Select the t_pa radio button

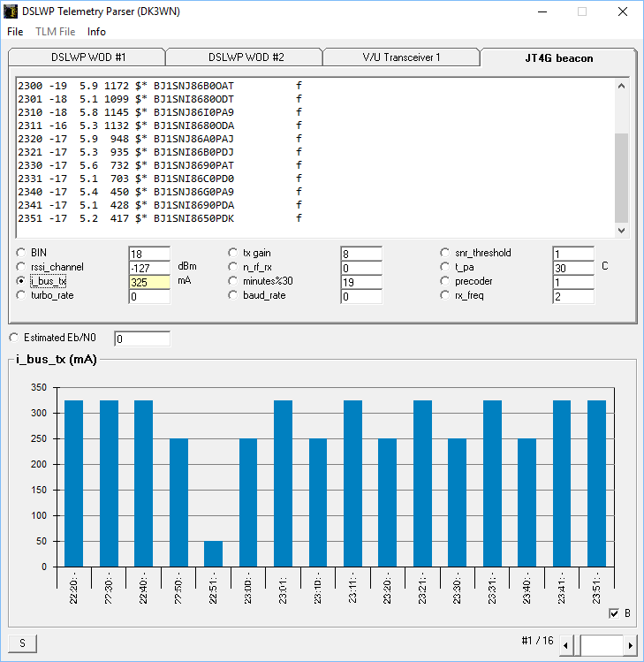(x=444, y=267)
